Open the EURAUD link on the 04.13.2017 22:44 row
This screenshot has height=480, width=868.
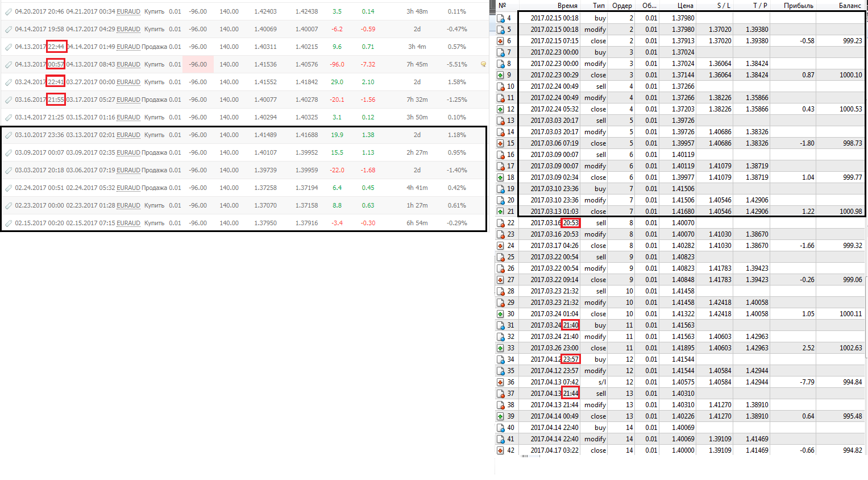click(128, 47)
